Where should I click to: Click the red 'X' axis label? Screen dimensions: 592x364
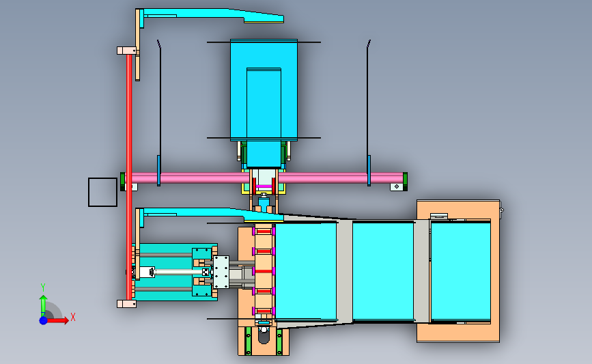click(73, 317)
